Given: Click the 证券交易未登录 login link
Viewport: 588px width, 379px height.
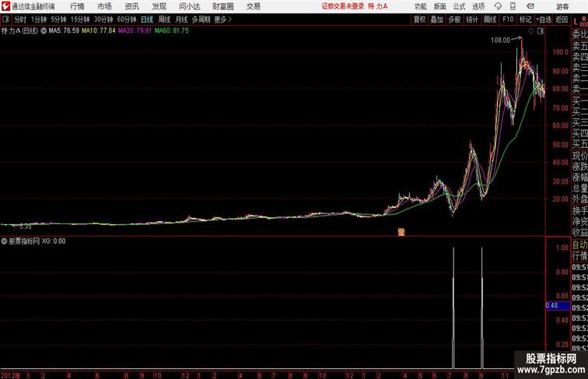Looking at the screenshot, I should coord(343,6).
